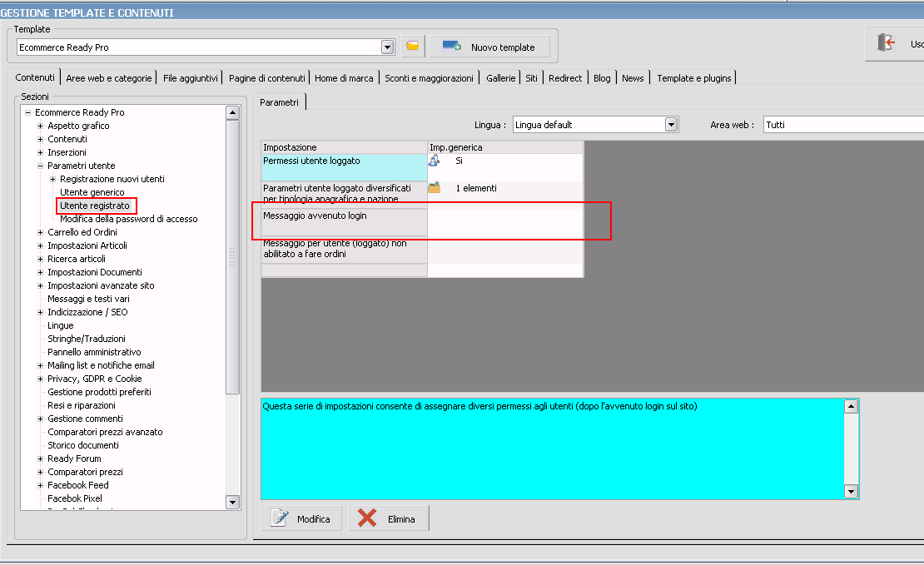Select Messaggi e testi vari item
Viewport: 924px width, 565px height.
pos(88,299)
